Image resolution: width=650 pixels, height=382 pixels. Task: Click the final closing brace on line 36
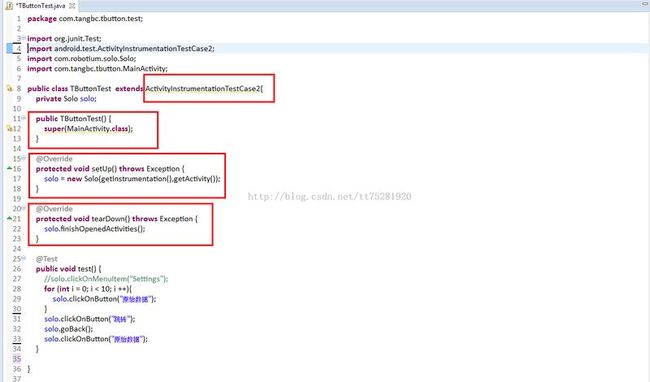[x=29, y=369]
